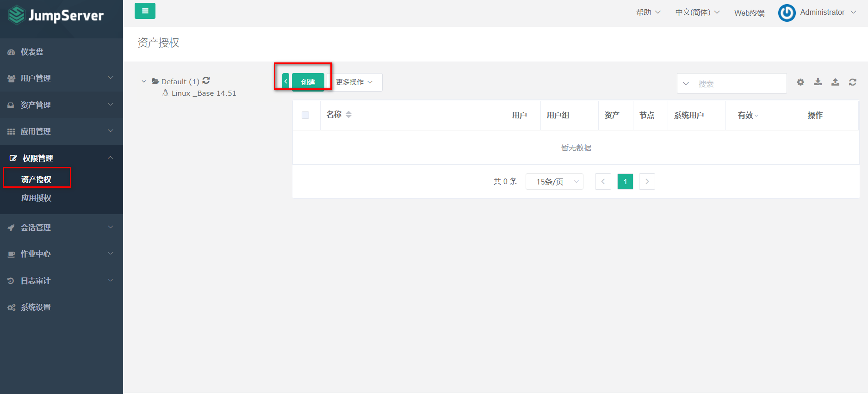Viewport: 868px width, 394px height.
Task: Click the chevron beside 资产管理
Action: 111,105
